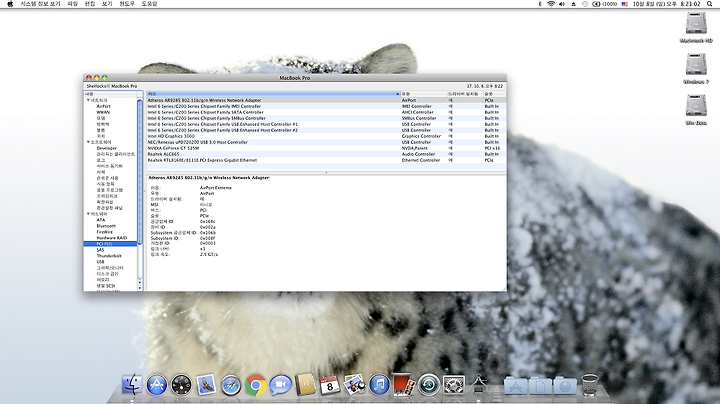The image size is (720, 404).
Task: Collapse the 네트워크 section triangle in the sidebar
Action: pyautogui.click(x=88, y=100)
